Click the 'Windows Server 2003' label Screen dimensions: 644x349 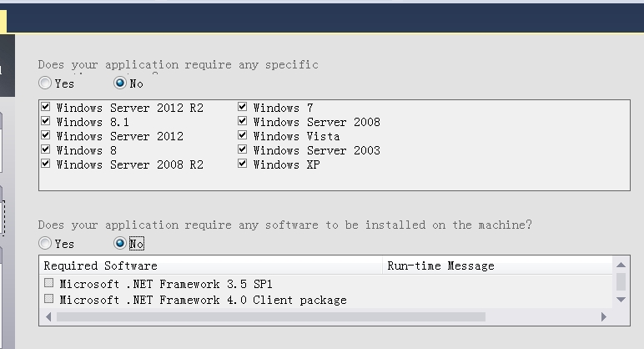point(317,151)
